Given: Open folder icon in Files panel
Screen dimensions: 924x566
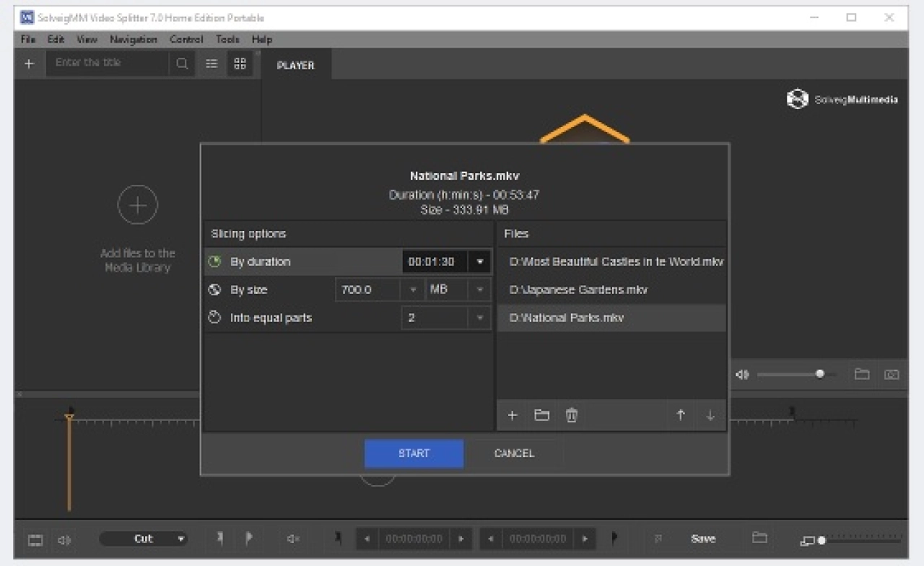Looking at the screenshot, I should tap(541, 415).
